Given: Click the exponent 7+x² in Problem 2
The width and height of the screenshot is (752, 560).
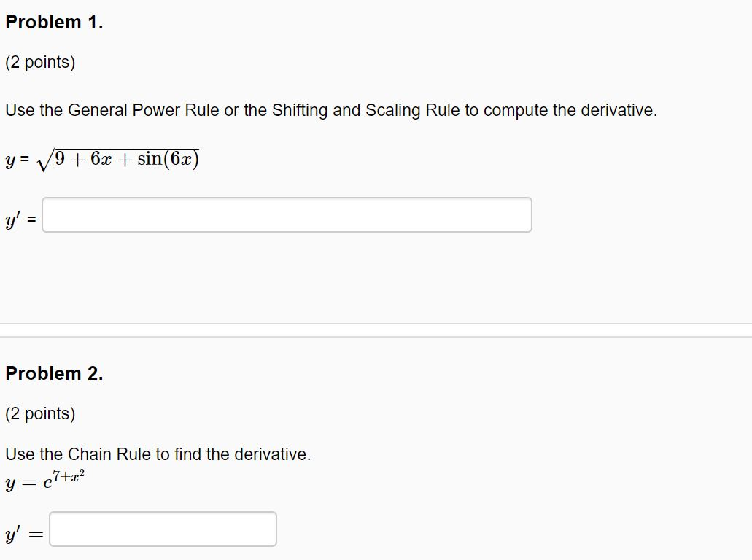Looking at the screenshot, I should point(69,474).
